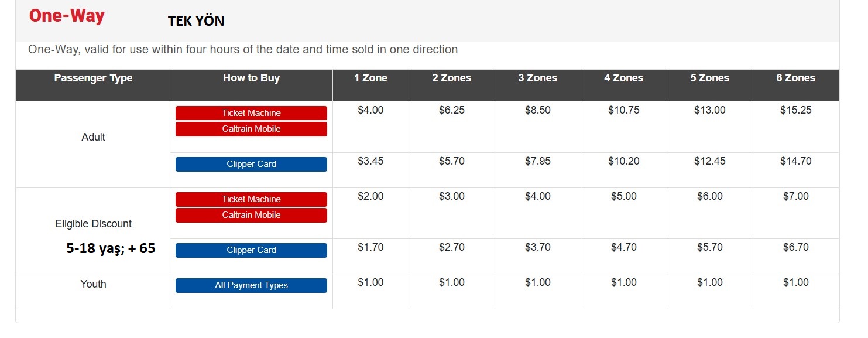Click the $15.25 adult six-zone fare
Image resolution: width=868 pixels, height=338 pixels.
(795, 110)
